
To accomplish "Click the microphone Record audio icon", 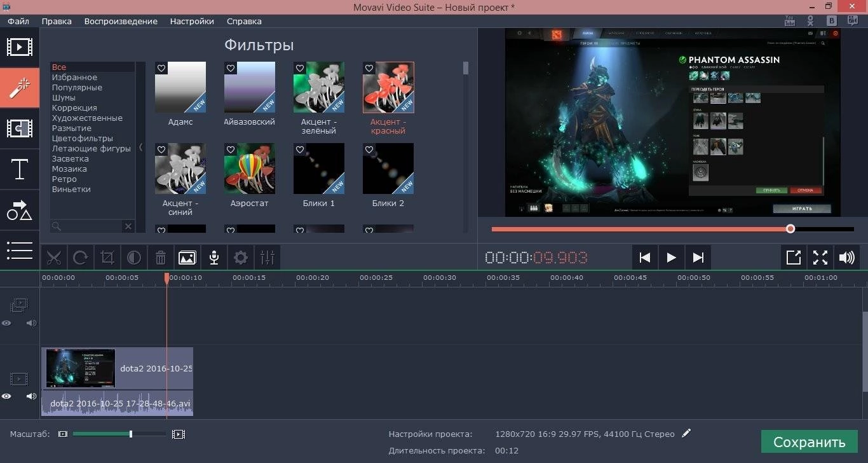I will (x=214, y=258).
